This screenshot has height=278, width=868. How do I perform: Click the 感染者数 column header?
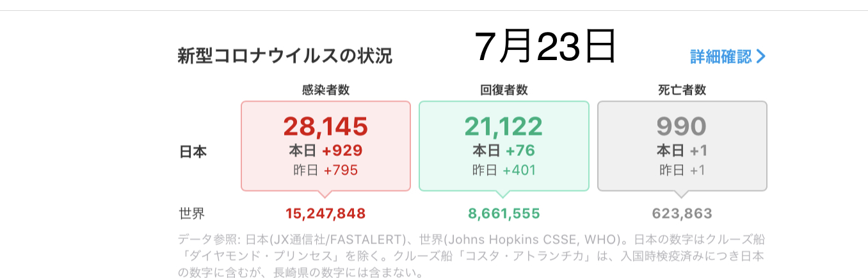tap(326, 90)
